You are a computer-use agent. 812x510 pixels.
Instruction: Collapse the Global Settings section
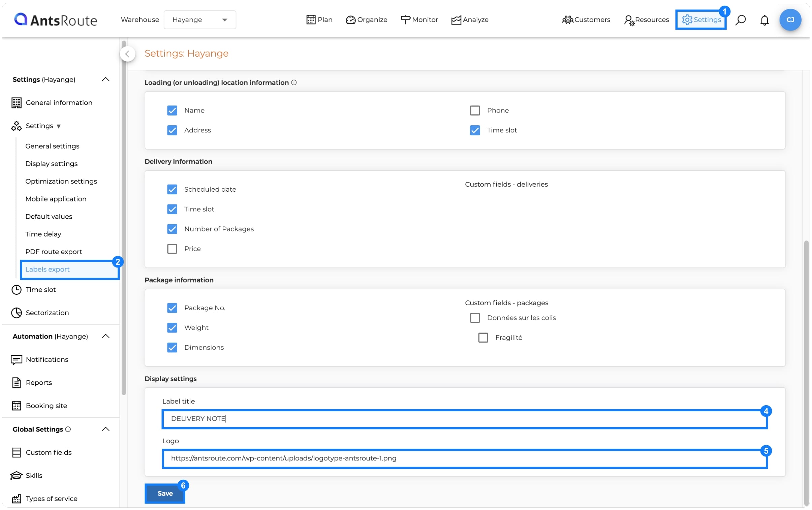105,429
